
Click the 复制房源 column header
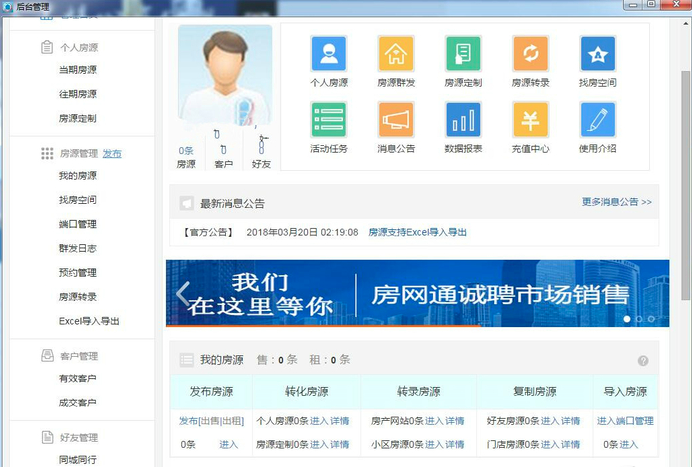[534, 392]
